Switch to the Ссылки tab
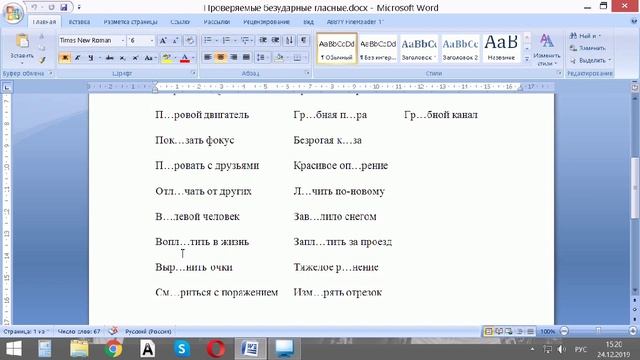Screen dimensions: 640x360 tap(180, 22)
